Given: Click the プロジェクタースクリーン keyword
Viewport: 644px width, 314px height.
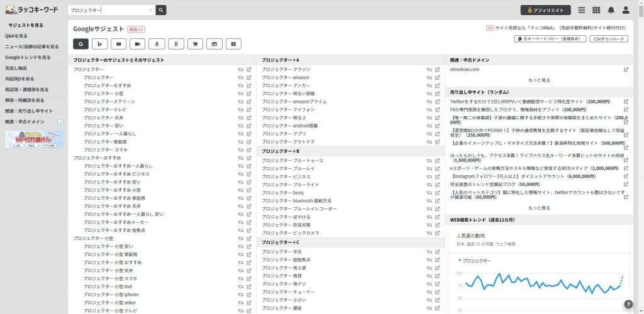Looking at the screenshot, I should (x=109, y=102).
